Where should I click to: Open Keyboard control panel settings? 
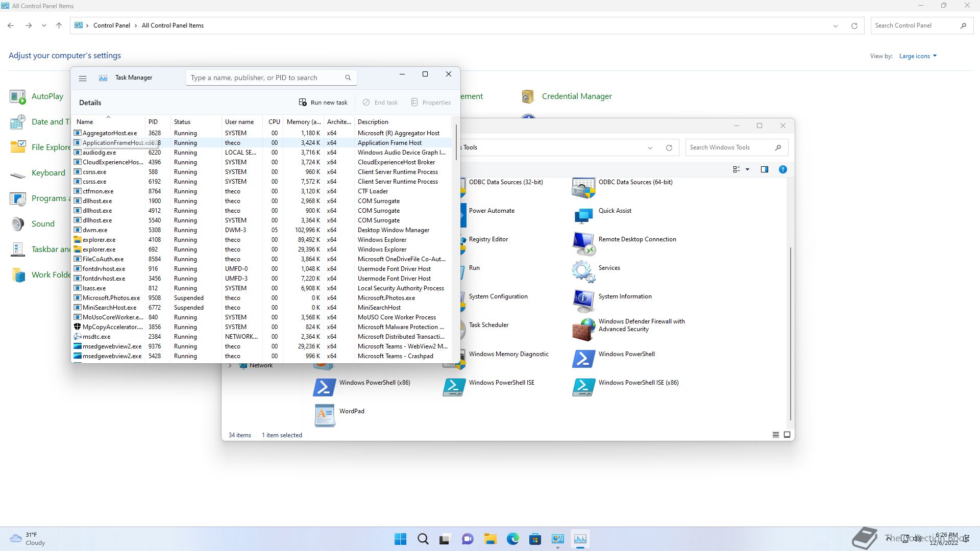pyautogui.click(x=38, y=173)
